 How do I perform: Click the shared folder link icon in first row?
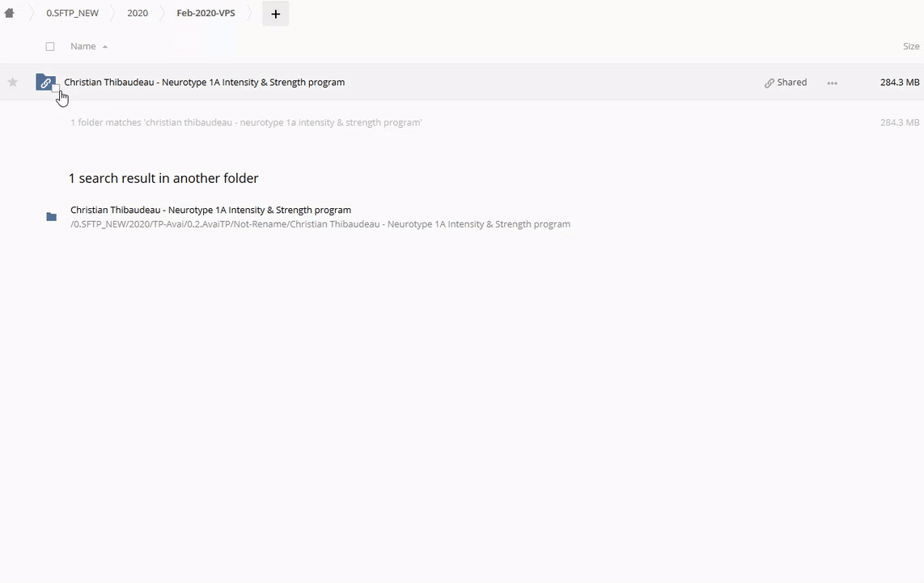tap(45, 82)
